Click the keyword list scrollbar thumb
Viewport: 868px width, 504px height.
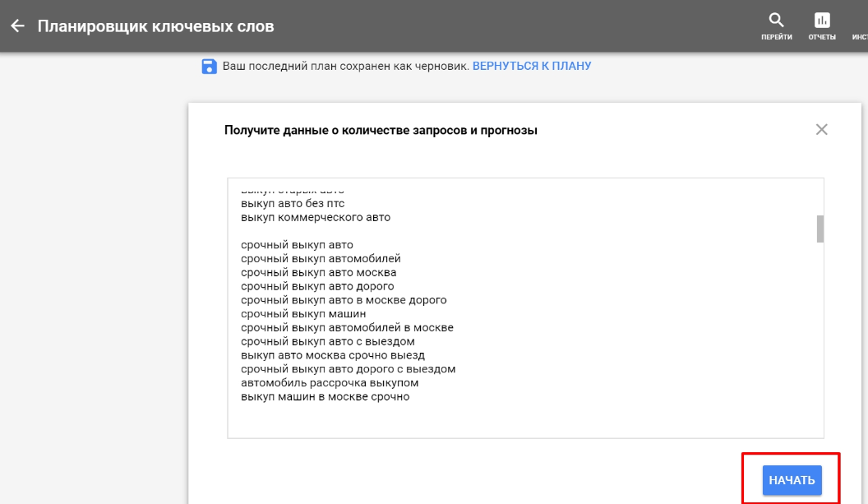click(820, 229)
